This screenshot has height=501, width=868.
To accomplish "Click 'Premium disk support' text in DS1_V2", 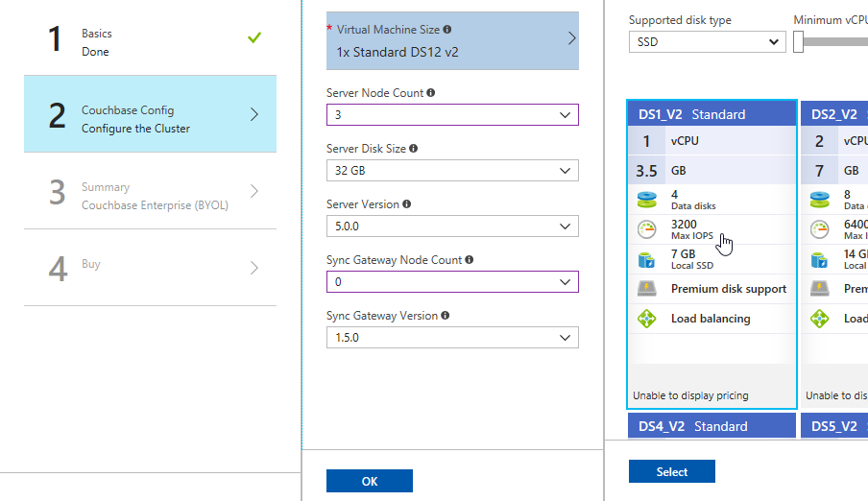I will [729, 289].
